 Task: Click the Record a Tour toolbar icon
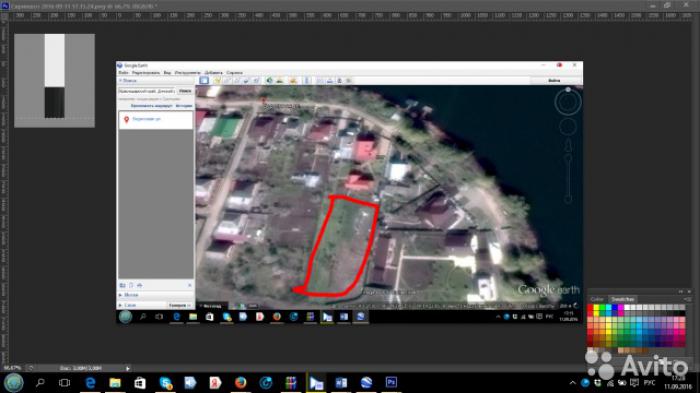pyautogui.click(x=256, y=80)
